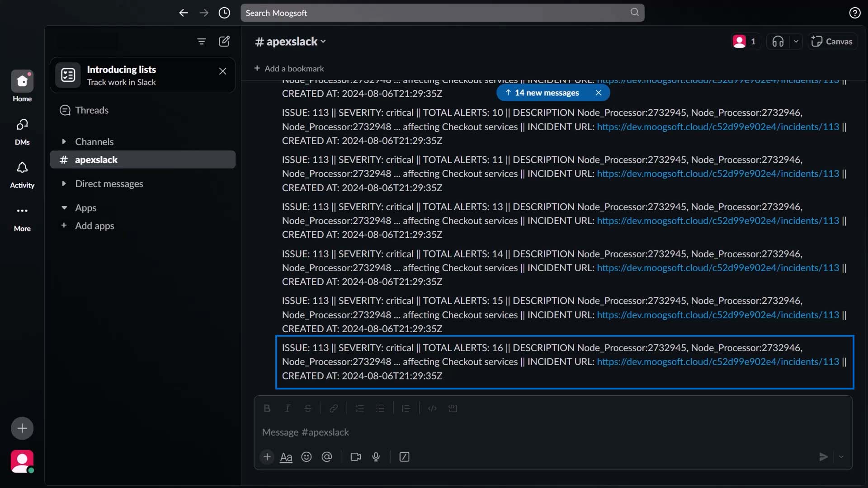This screenshot has width=868, height=488.
Task: Open the huddle options dropdown arrow
Action: tap(796, 42)
